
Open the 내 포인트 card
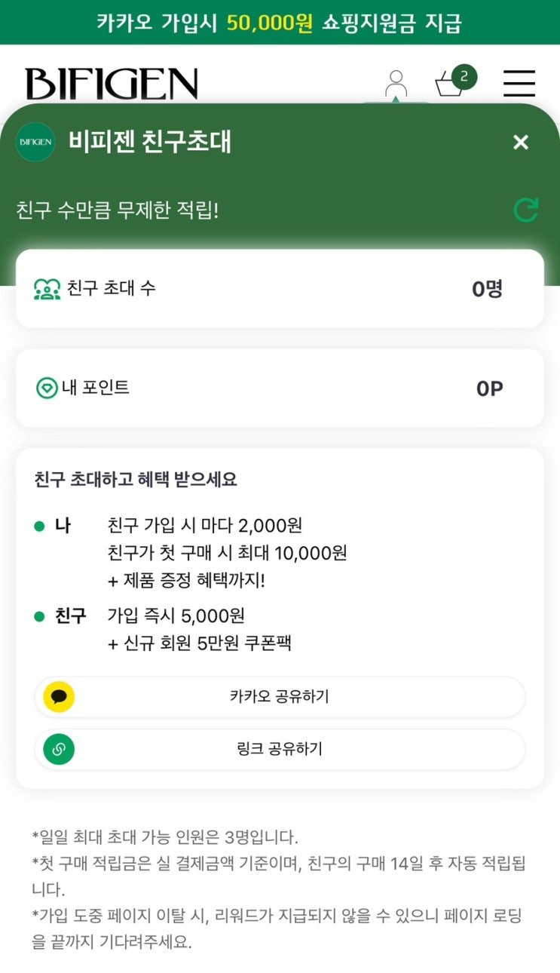pos(280,388)
